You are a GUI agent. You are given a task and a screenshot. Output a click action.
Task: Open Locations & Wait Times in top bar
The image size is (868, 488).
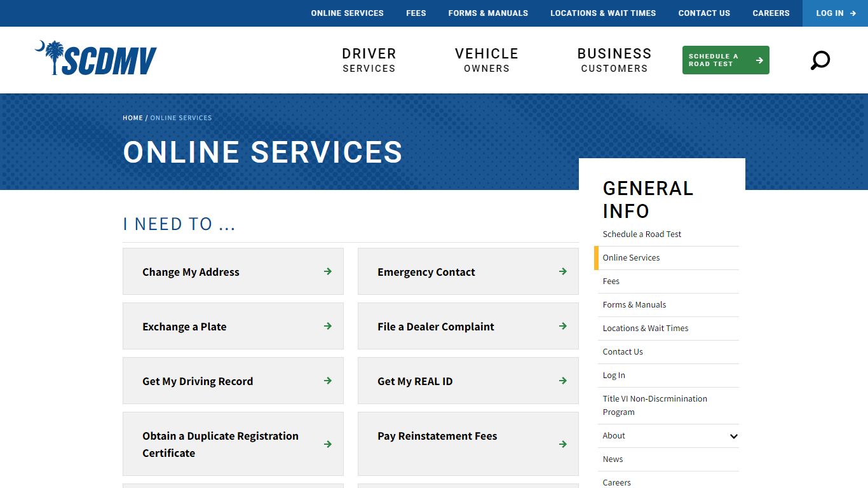pyautogui.click(x=603, y=13)
